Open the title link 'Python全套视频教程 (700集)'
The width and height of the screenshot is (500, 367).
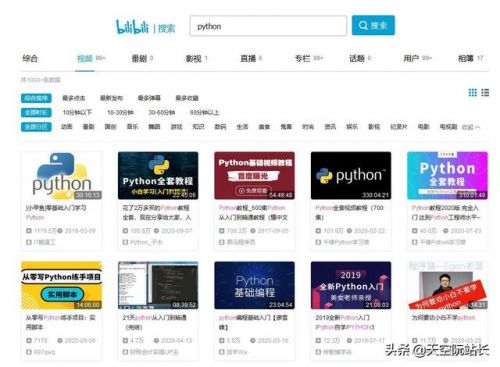[349, 213]
